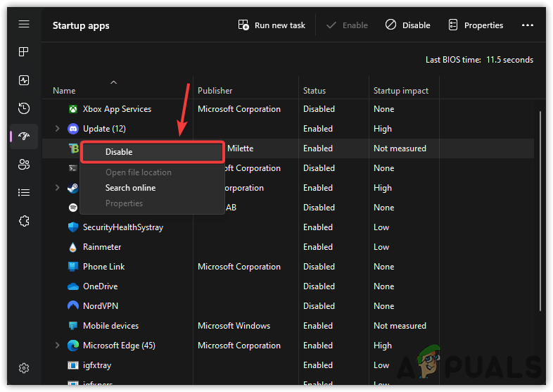The height and width of the screenshot is (392, 553).
Task: Select the Rainmeter startup entry
Action: point(102,247)
